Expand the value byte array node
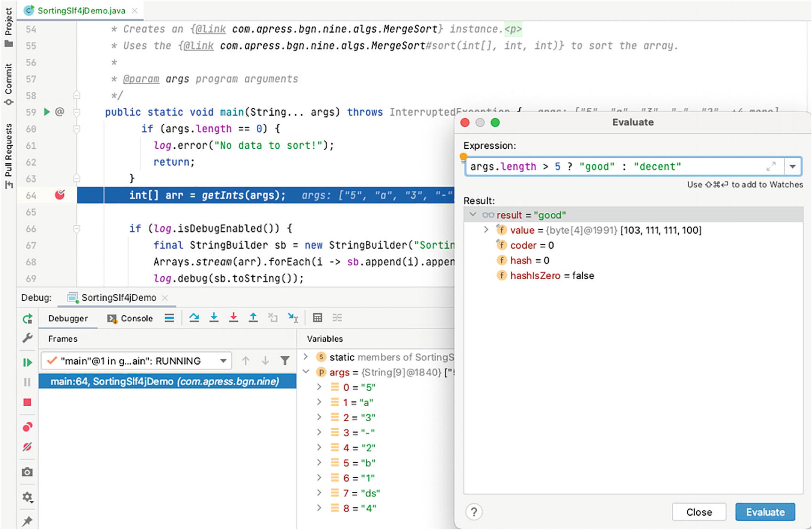 pos(486,230)
